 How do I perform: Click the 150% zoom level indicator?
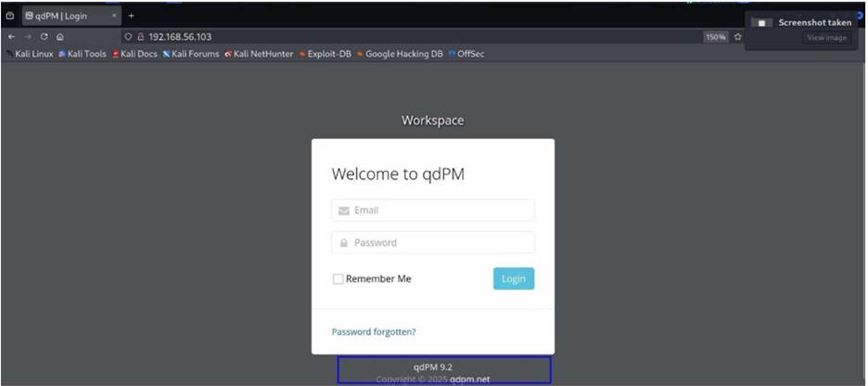[715, 37]
